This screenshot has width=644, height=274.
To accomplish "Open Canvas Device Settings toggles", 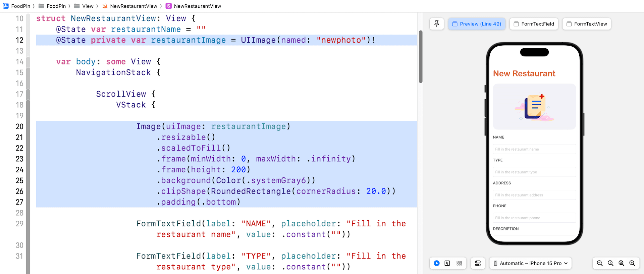I will coord(478,263).
